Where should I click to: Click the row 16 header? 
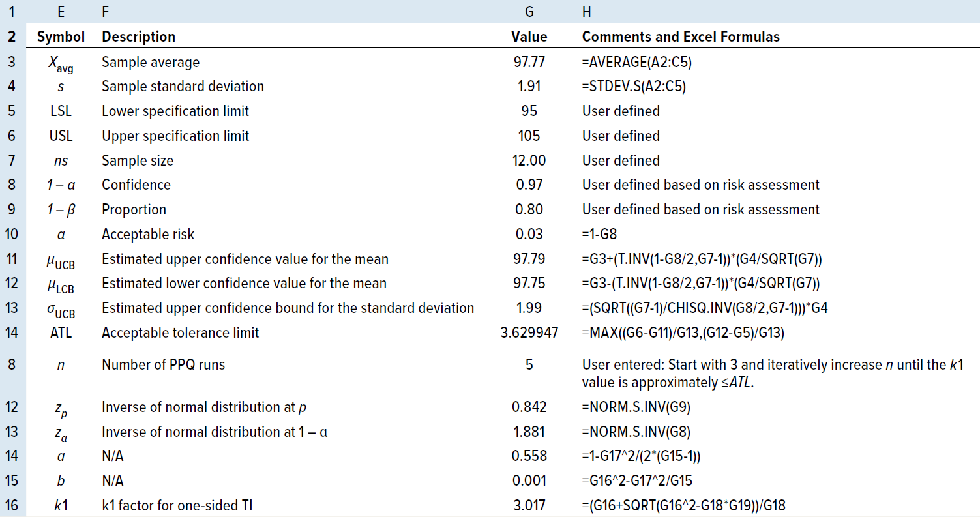(12, 504)
